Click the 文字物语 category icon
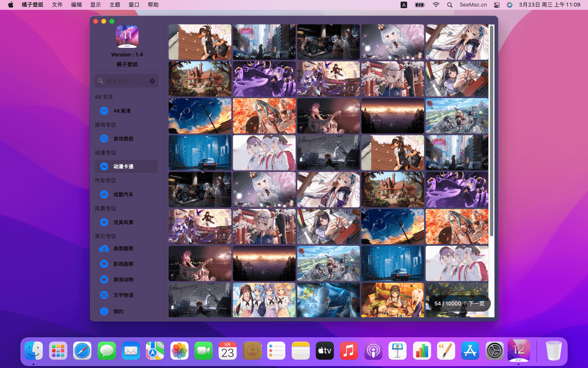This screenshot has width=588, height=368. [104, 295]
